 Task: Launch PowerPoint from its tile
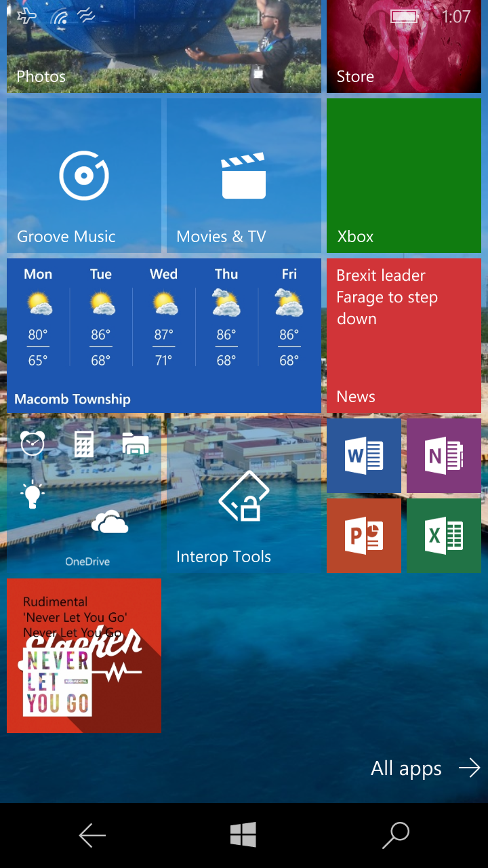point(364,536)
